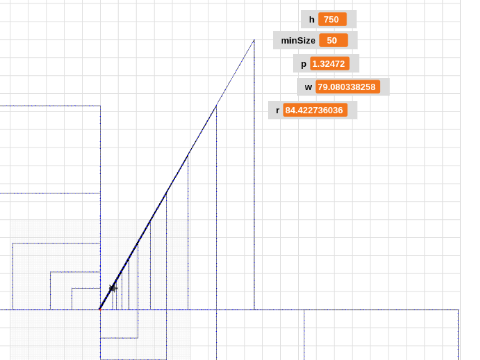Select the 'minSize' watcher label
480x360 pixels.
pos(298,41)
